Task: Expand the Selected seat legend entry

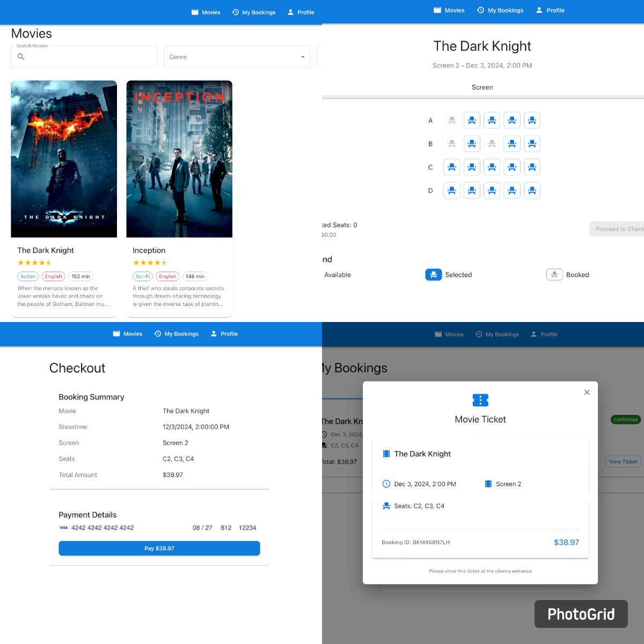Action: tap(434, 274)
